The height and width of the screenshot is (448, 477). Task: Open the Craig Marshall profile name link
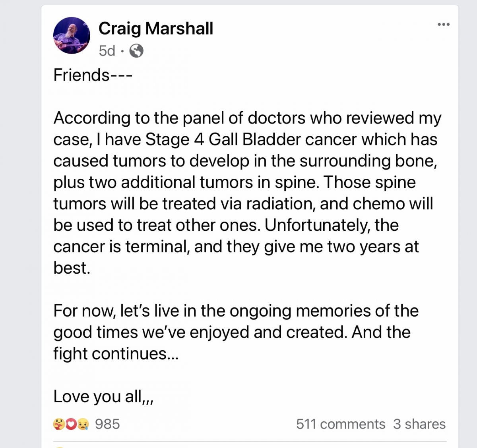[x=155, y=29]
